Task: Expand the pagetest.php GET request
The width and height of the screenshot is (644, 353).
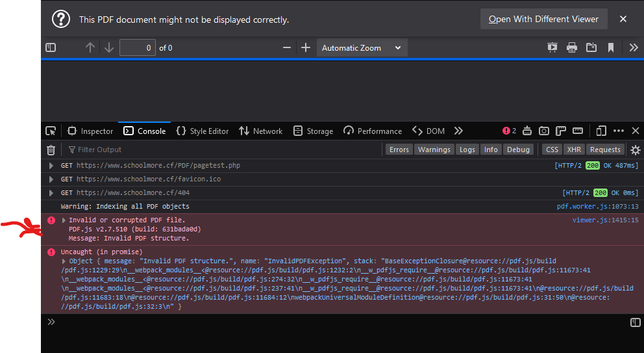Action: click(x=51, y=166)
